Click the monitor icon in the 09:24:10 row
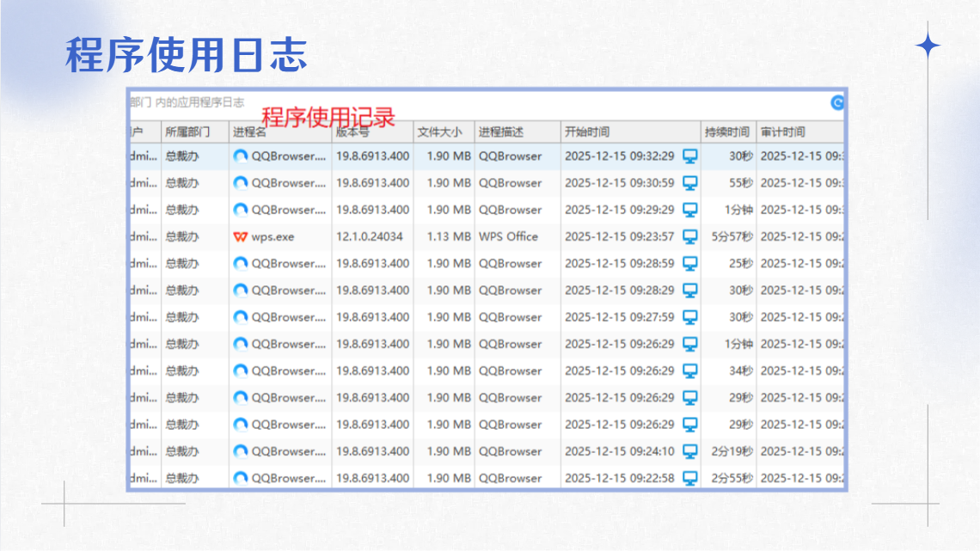Screen dimensions: 980x551 click(x=690, y=451)
